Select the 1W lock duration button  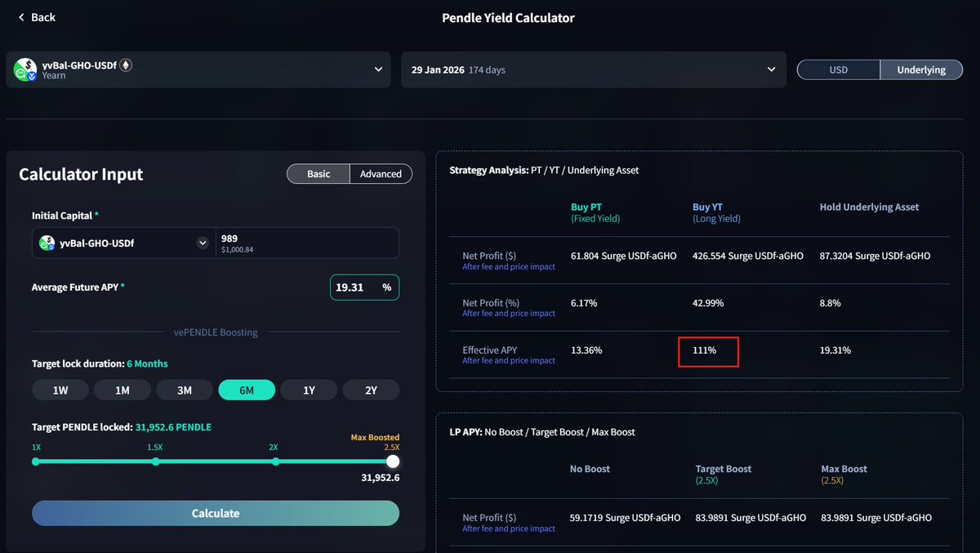[60, 390]
